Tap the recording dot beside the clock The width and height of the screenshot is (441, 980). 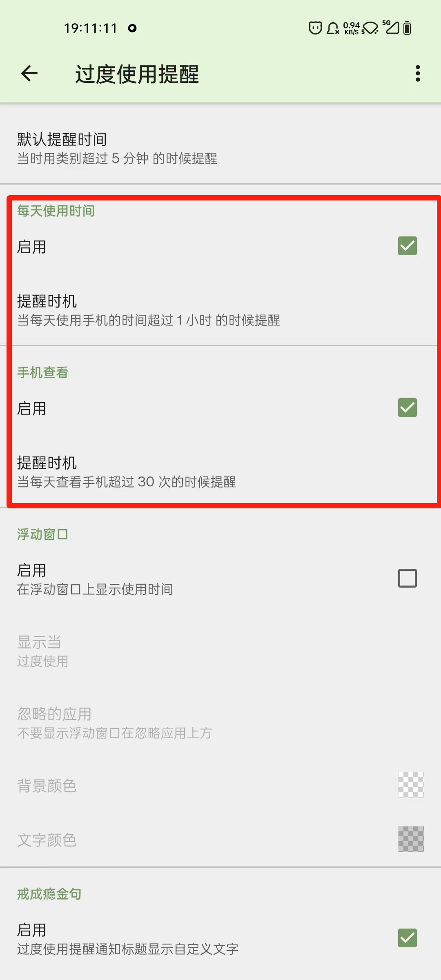132,28
